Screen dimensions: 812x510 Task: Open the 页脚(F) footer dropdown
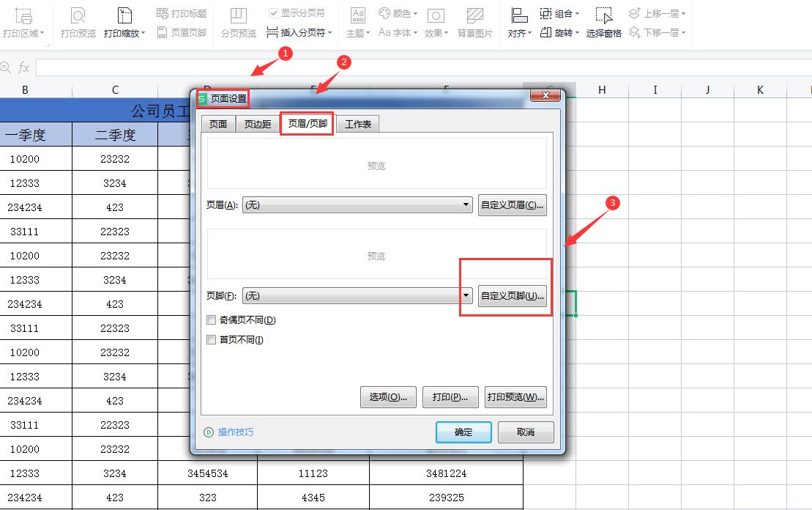(357, 295)
